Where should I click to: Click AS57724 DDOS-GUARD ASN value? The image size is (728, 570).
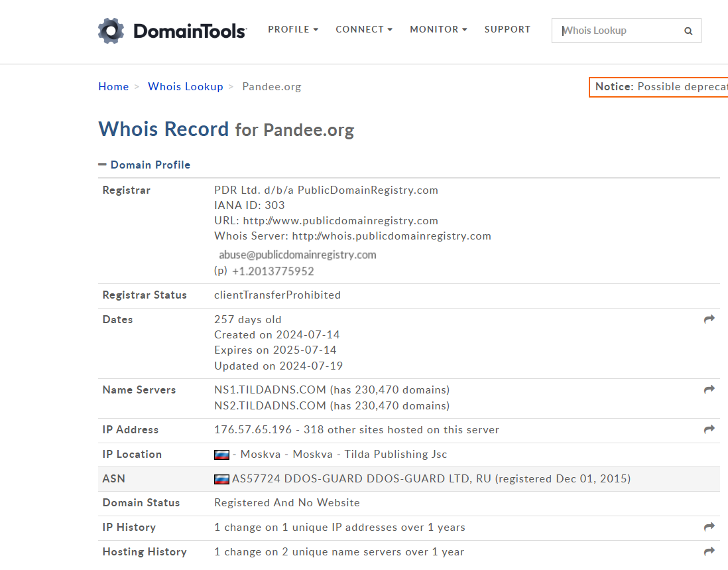coord(432,479)
